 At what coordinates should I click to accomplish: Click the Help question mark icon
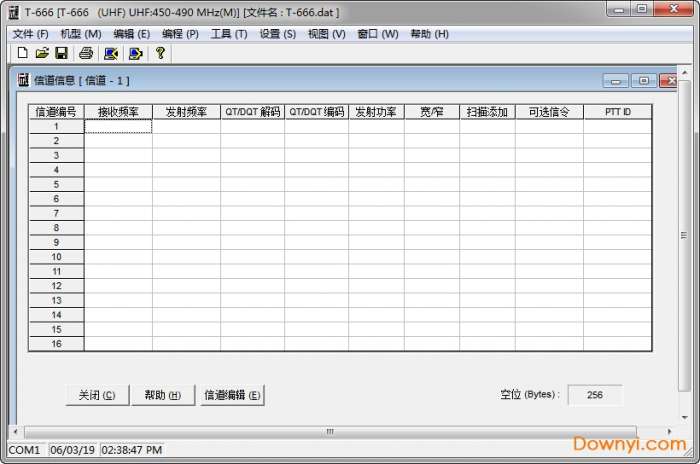(x=160, y=53)
